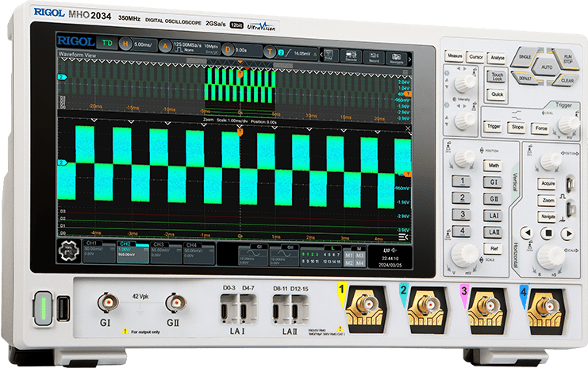Tap the orange A acquisition icon
The width and height of the screenshot is (588, 368).
click(164, 46)
